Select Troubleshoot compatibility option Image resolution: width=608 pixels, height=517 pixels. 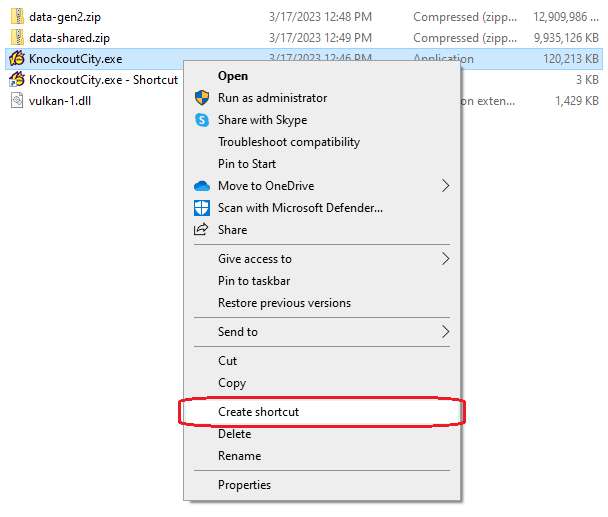[288, 142]
